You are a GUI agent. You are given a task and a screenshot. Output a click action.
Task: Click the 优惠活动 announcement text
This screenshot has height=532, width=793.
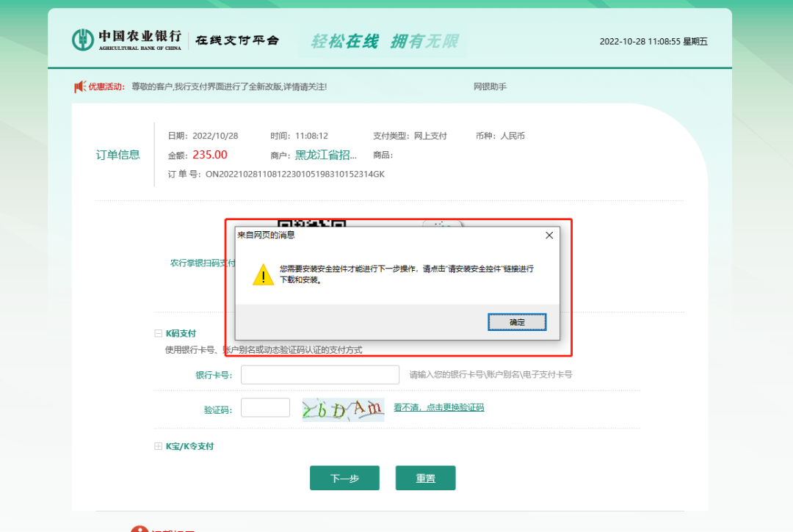click(x=106, y=87)
